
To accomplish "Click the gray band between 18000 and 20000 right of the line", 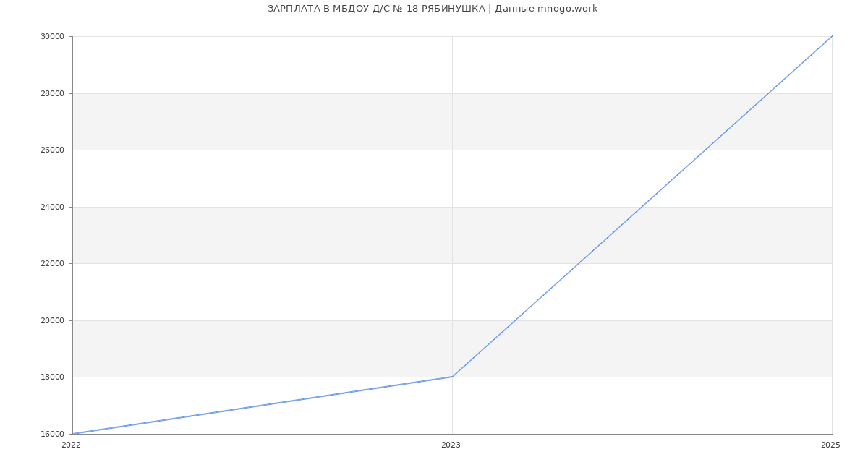I will [x=651, y=349].
